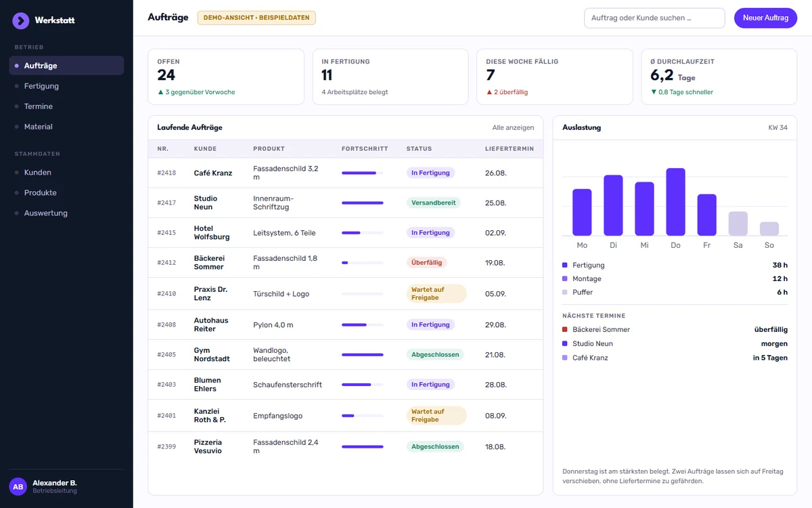Click the Versandbereit status badge

click(433, 203)
